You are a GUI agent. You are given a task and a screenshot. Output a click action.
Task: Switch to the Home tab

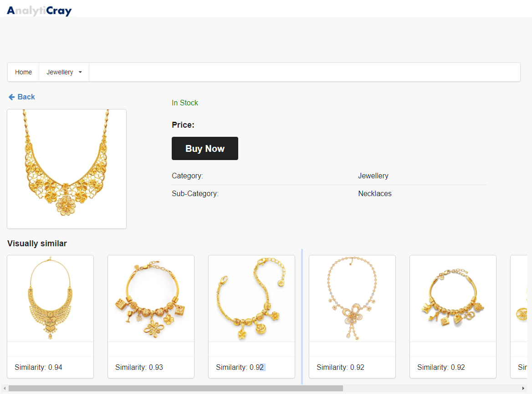tap(23, 72)
